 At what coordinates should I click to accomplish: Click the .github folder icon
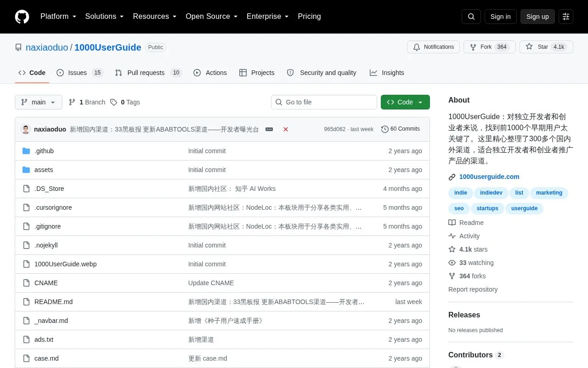click(26, 151)
